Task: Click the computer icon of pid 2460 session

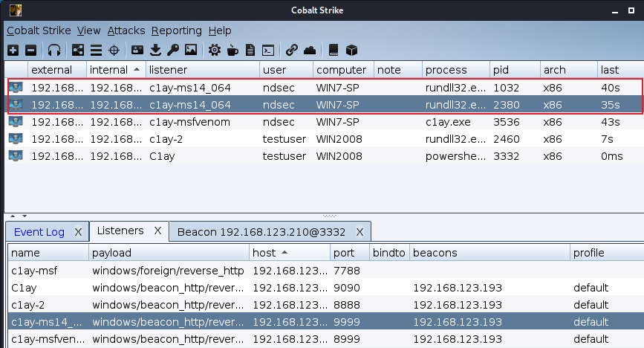Action: click(x=16, y=138)
